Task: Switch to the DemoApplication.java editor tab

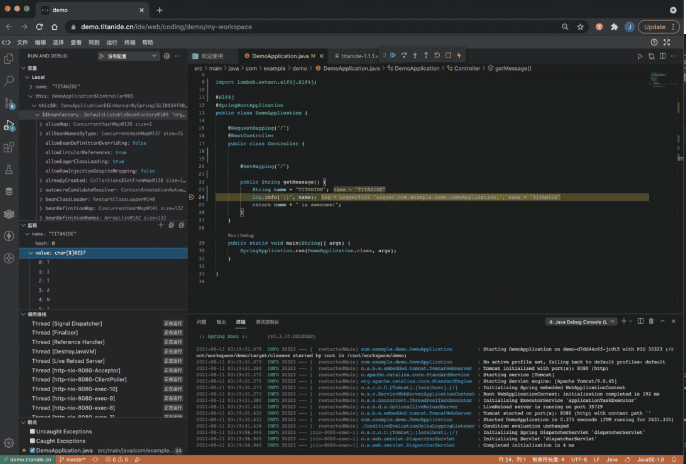Action: [x=280, y=56]
